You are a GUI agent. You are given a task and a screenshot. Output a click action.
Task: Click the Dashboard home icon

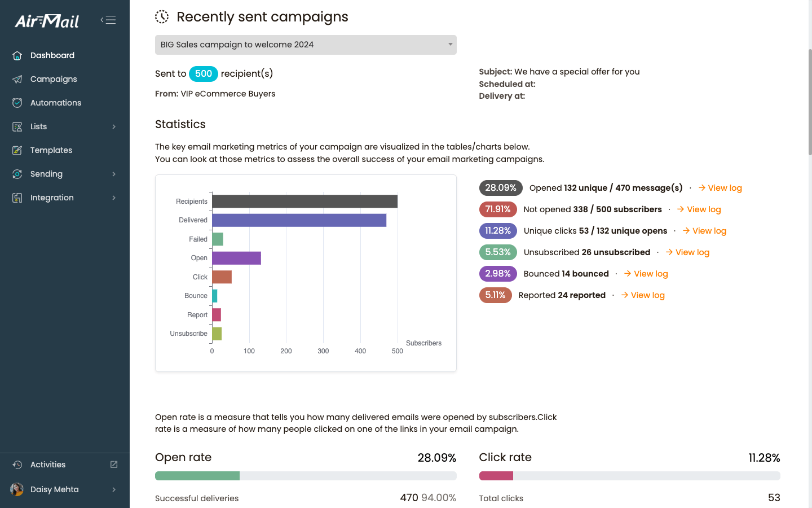[17, 55]
